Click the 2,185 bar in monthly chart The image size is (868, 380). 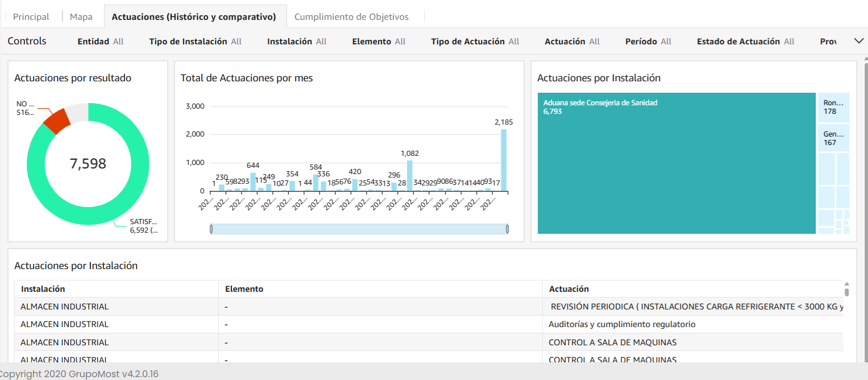click(x=504, y=160)
